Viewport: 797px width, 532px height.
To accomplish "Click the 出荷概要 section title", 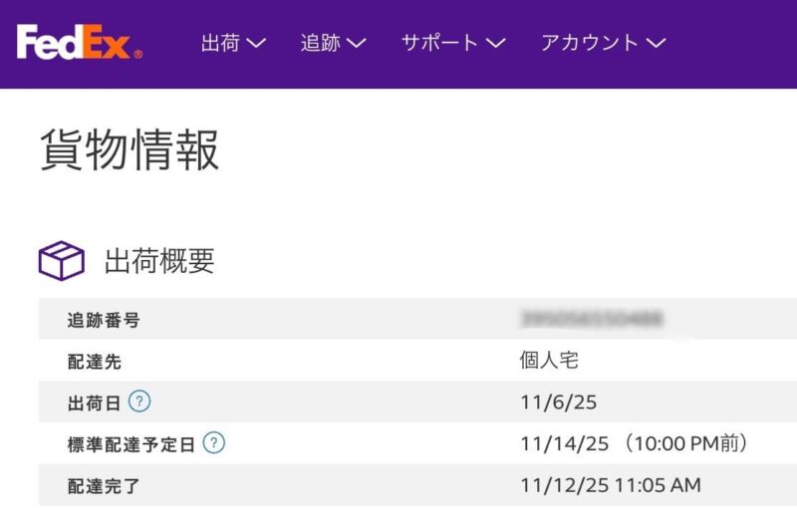I will coord(159,261).
